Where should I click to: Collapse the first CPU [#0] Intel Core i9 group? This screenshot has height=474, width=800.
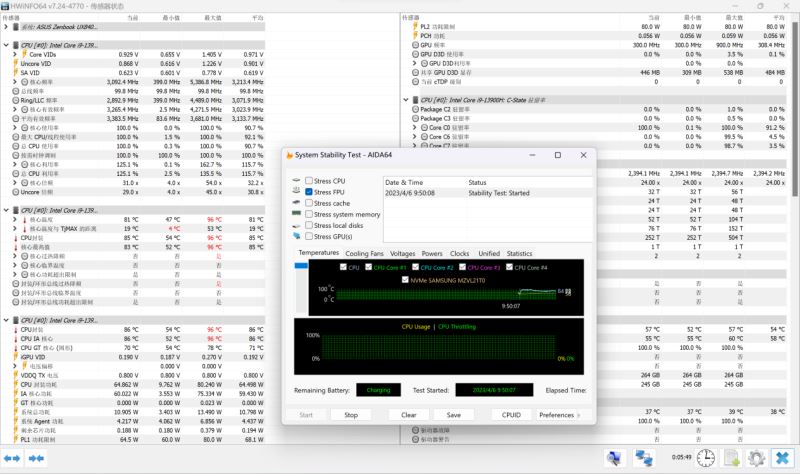6,45
